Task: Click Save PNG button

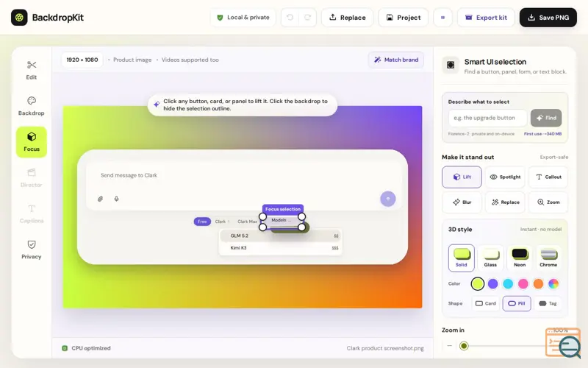Action: click(548, 17)
